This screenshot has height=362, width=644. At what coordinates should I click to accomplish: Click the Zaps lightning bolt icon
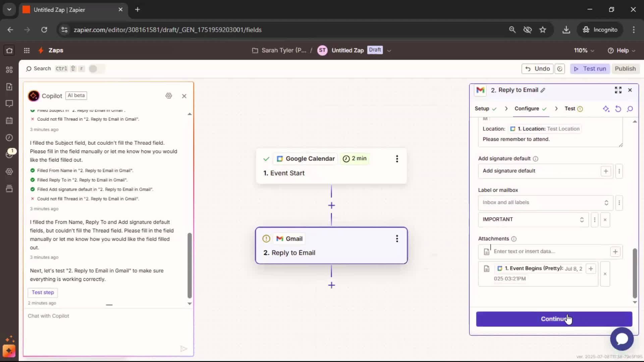pos(41,50)
